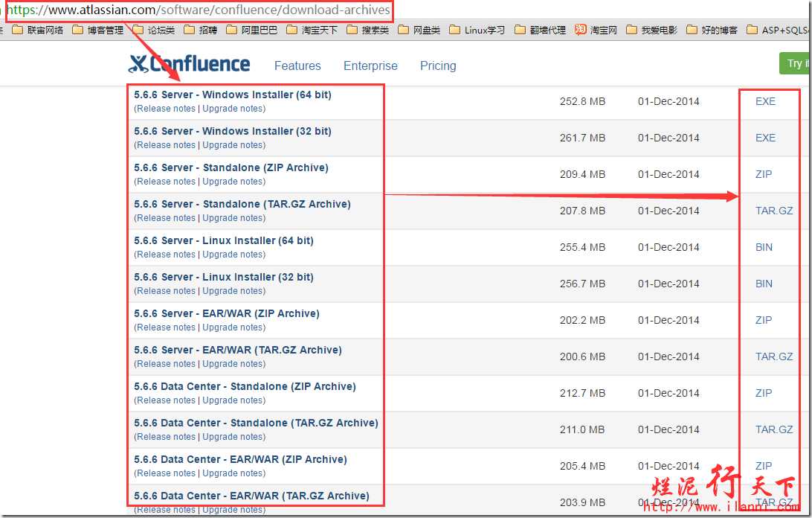The image size is (812, 518).
Task: Select the 207.8 MB size value
Action: point(582,211)
